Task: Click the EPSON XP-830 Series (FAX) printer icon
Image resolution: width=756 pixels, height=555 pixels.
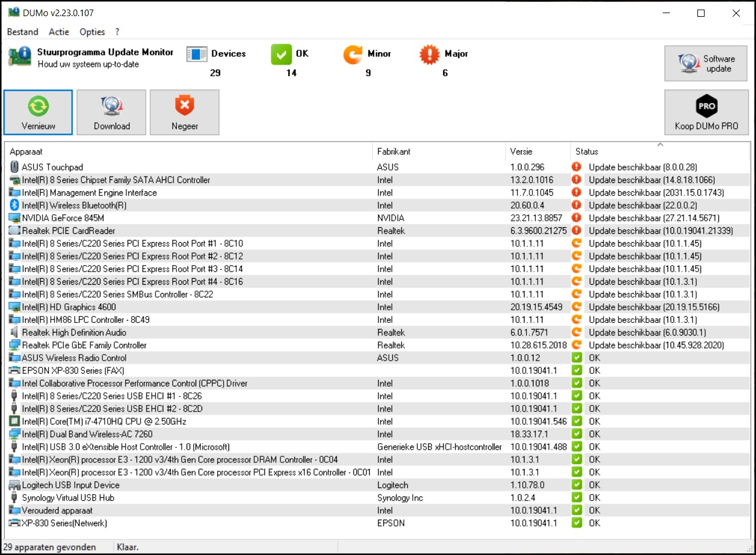Action: (x=15, y=371)
